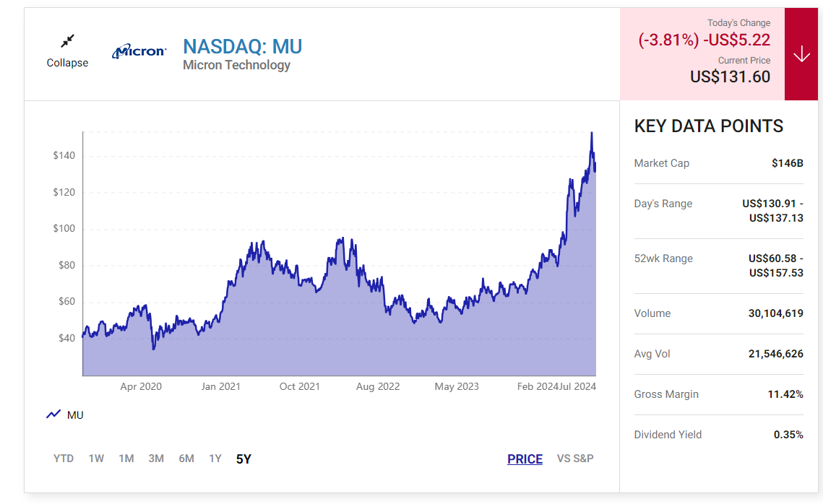The image size is (823, 504).
Task: Click the Jan 2021 axis label
Action: 220,386
